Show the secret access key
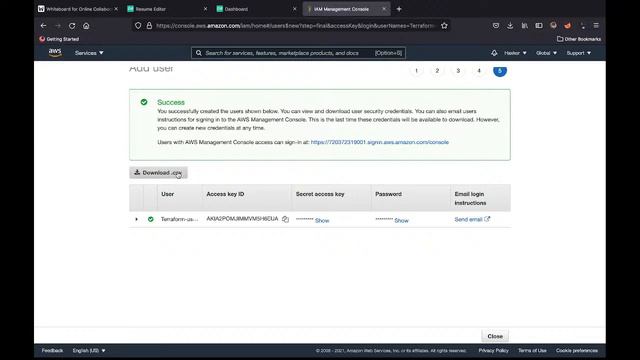Screen dimensions: 640x360 pyautogui.click(x=322, y=220)
